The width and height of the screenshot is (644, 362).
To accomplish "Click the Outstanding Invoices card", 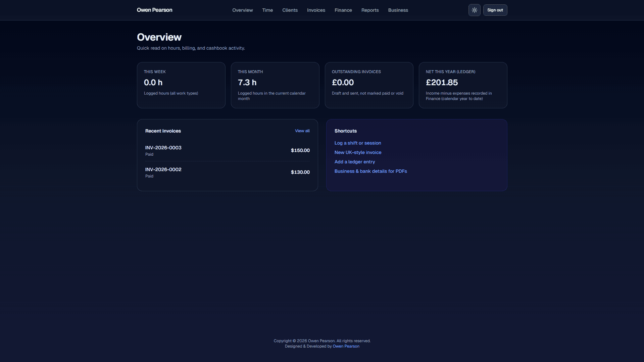I will click(x=369, y=85).
